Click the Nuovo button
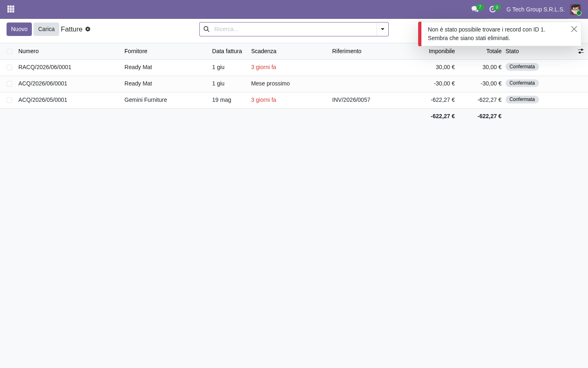588x368 pixels. (19, 29)
